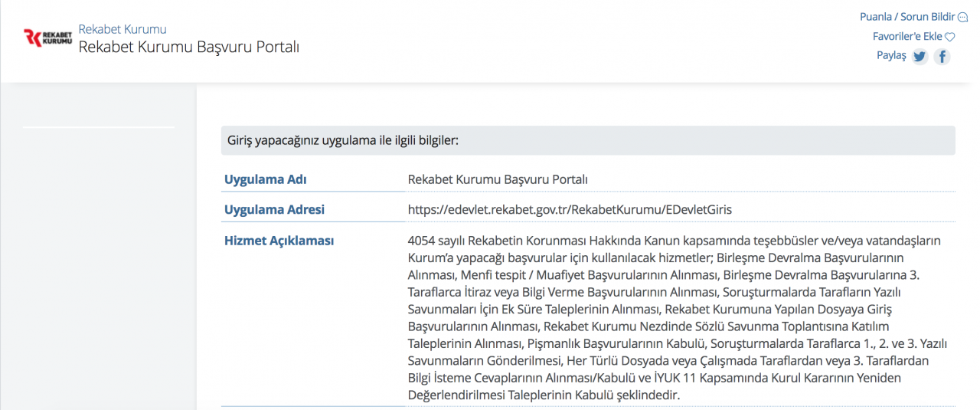Select the Uygulama Adı label
Viewport: 980px width, 410px height.
click(x=265, y=179)
